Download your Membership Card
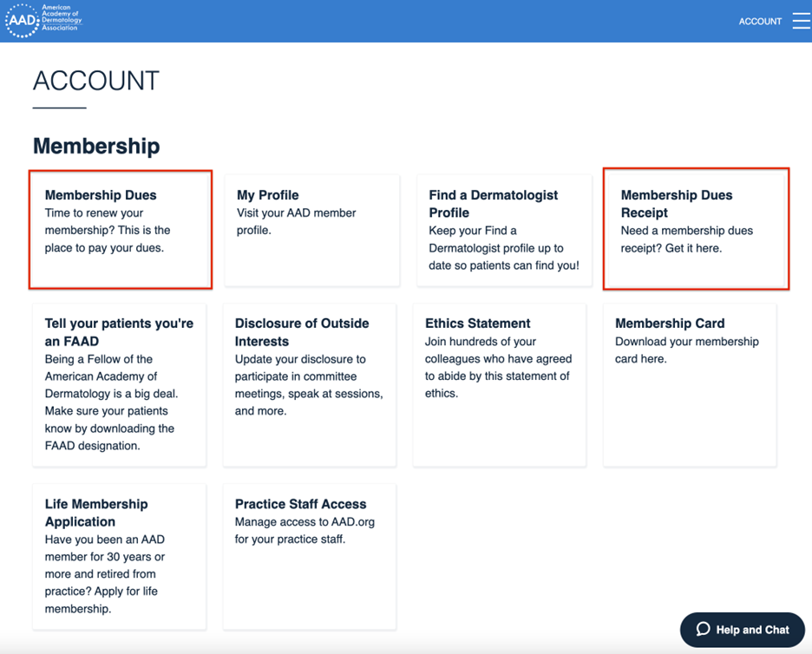This screenshot has height=654, width=812. coord(689,384)
